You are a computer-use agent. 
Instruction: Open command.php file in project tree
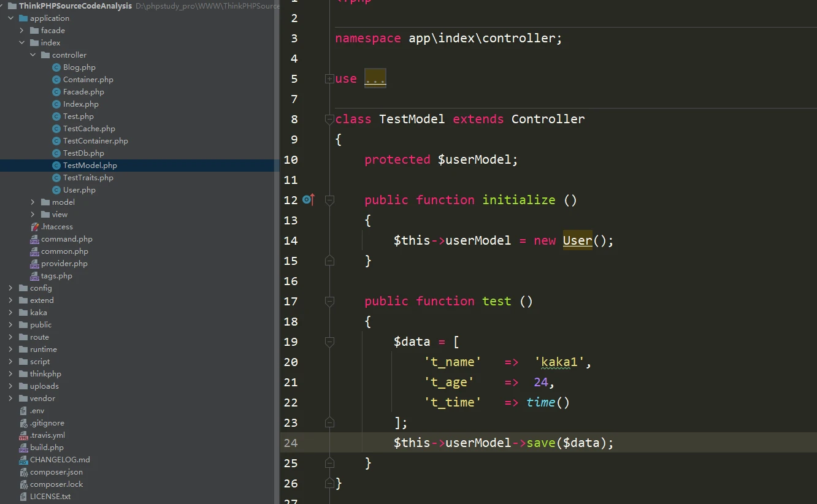tap(66, 239)
